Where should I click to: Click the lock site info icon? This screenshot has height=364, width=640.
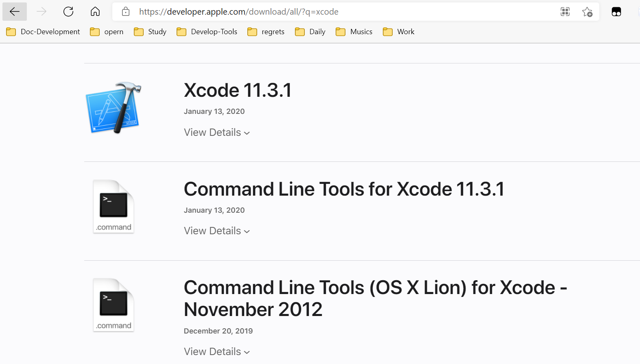[126, 12]
